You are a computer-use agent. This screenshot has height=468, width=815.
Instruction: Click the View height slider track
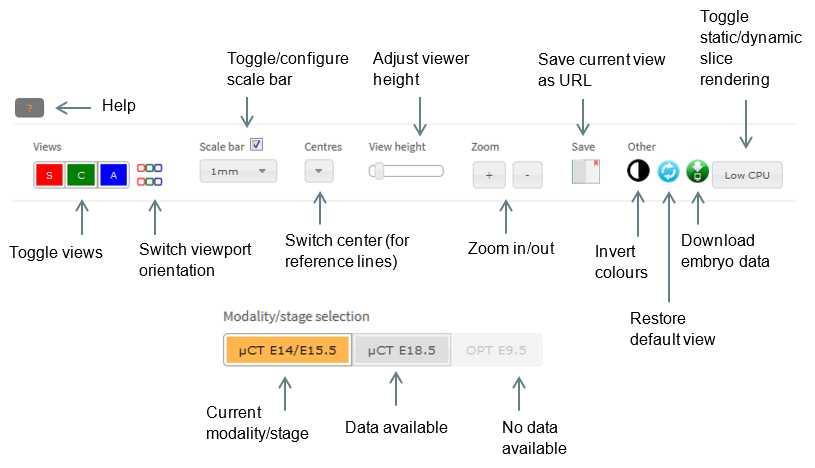point(406,171)
